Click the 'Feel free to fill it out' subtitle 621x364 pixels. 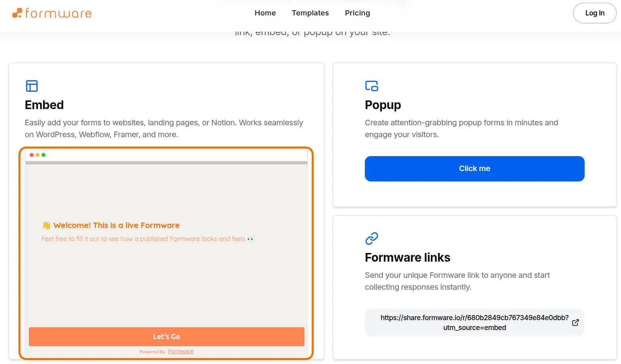tap(148, 239)
